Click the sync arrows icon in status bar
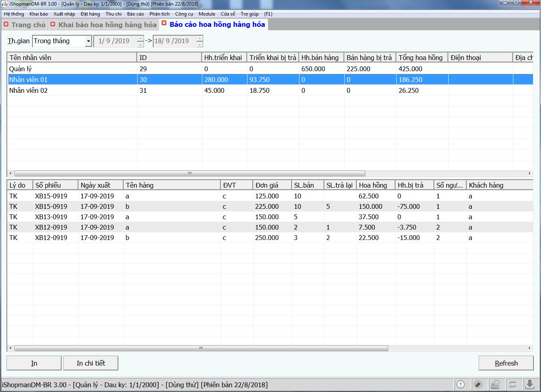The height and width of the screenshot is (392, 541). (513, 384)
